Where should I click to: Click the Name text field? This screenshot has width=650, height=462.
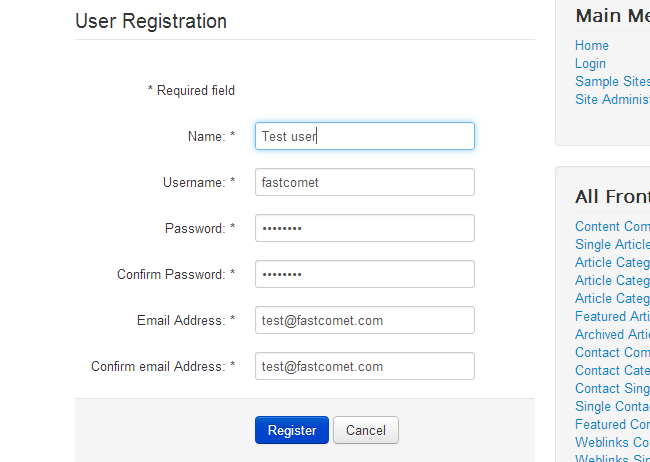(364, 136)
